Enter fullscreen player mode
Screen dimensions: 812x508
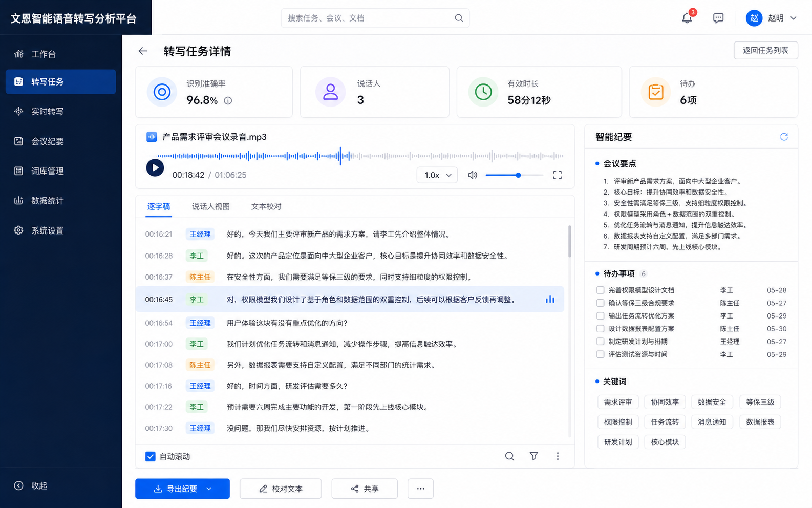(x=558, y=175)
